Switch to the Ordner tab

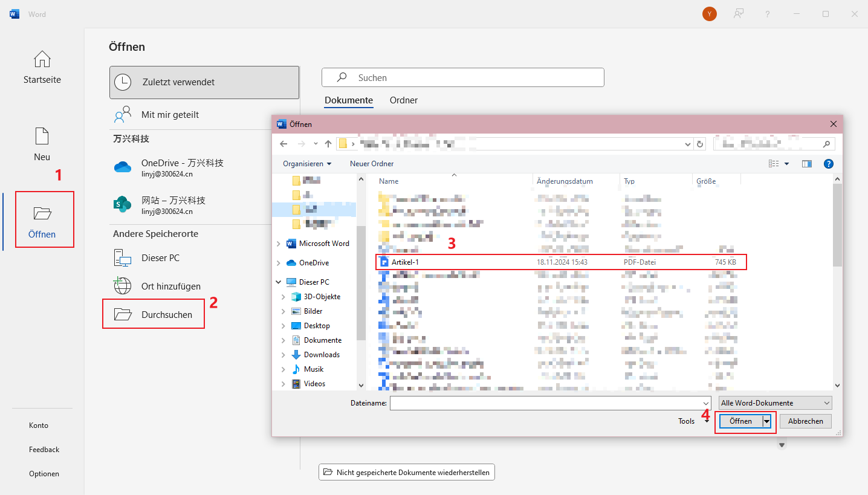[x=404, y=100]
